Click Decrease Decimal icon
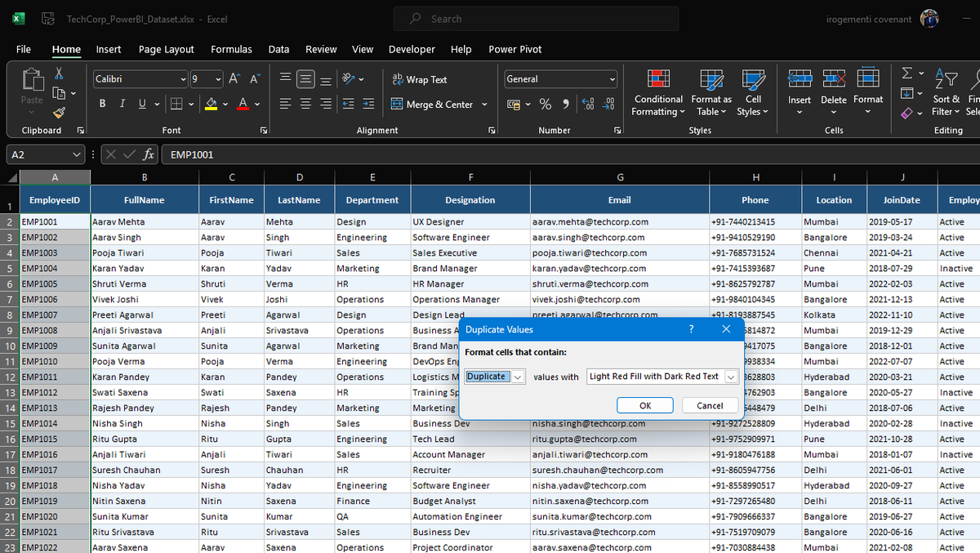The image size is (980, 553). [608, 105]
